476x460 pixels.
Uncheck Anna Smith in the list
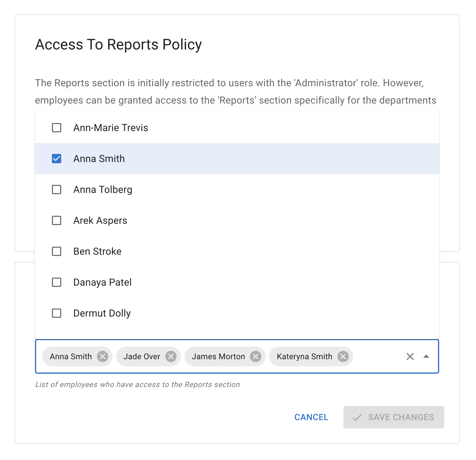56,159
